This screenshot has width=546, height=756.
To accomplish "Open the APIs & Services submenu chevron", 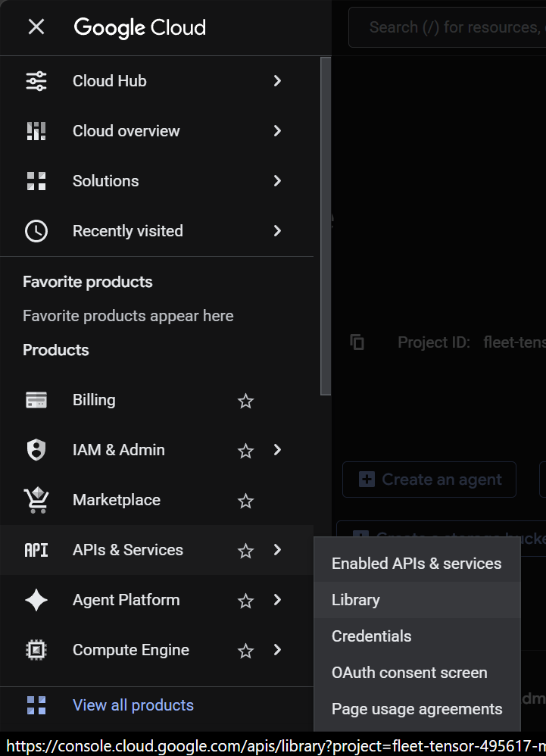I will click(277, 550).
